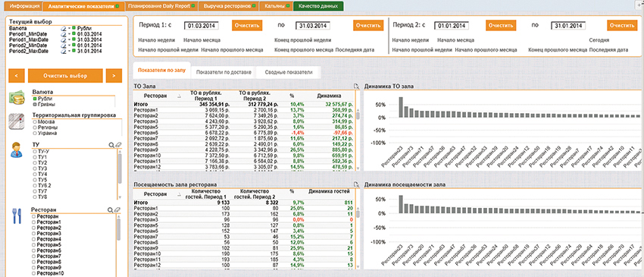644x277 pixels.
Task: Click Начало прошлого месяца under Период 2
Action: (x=486, y=50)
